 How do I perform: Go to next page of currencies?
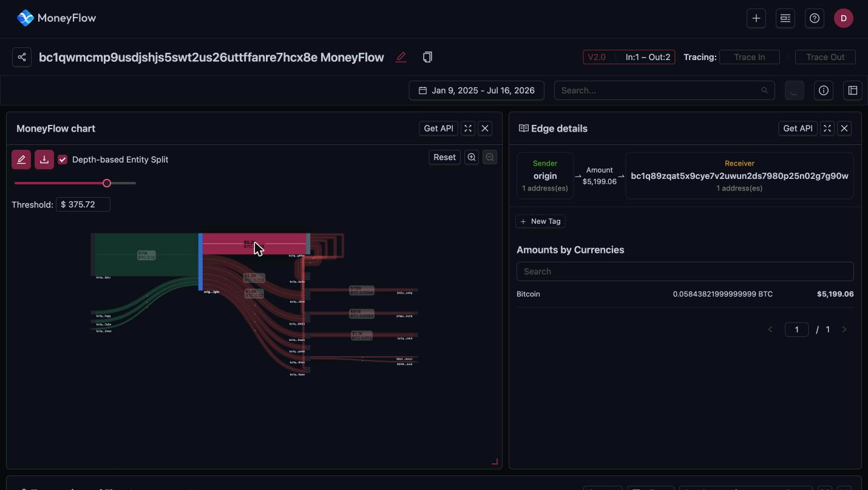tap(844, 329)
